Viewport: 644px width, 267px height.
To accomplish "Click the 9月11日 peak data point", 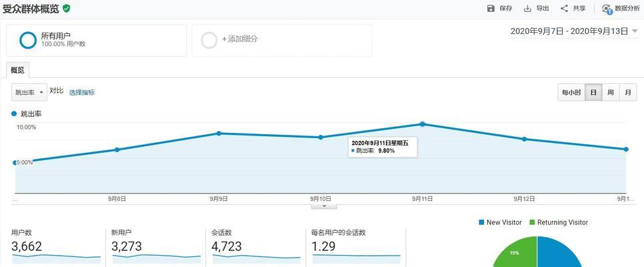I will pos(423,124).
